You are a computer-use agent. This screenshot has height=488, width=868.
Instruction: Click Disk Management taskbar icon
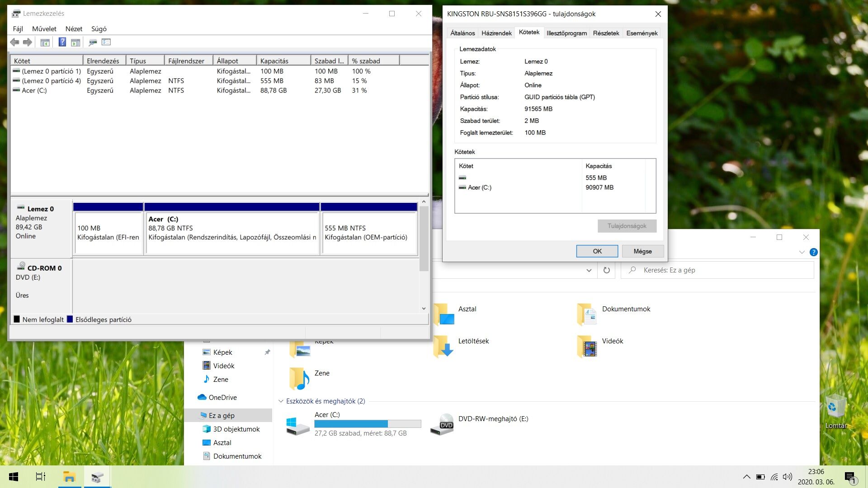pyautogui.click(x=97, y=477)
